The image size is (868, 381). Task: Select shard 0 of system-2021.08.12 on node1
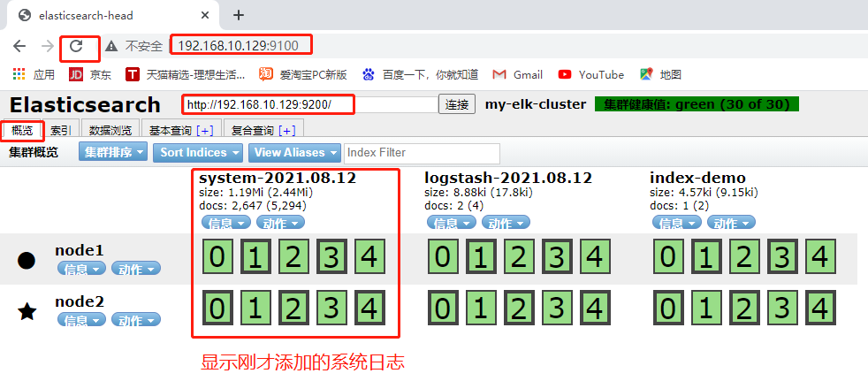217,256
